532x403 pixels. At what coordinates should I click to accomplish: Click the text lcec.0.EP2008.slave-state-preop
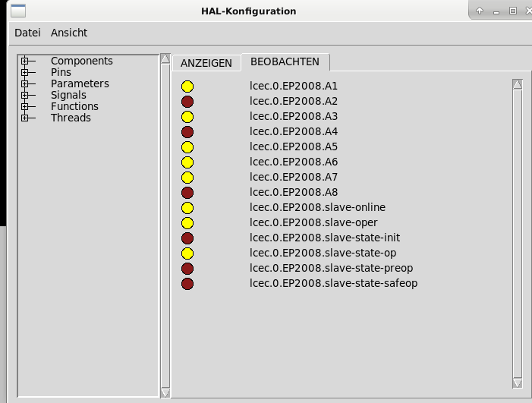pos(331,269)
